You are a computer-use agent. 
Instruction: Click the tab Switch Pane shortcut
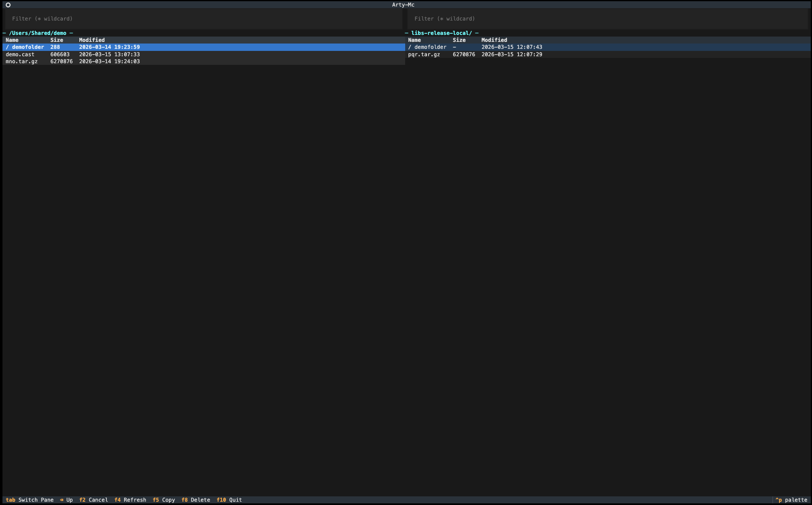tap(30, 500)
